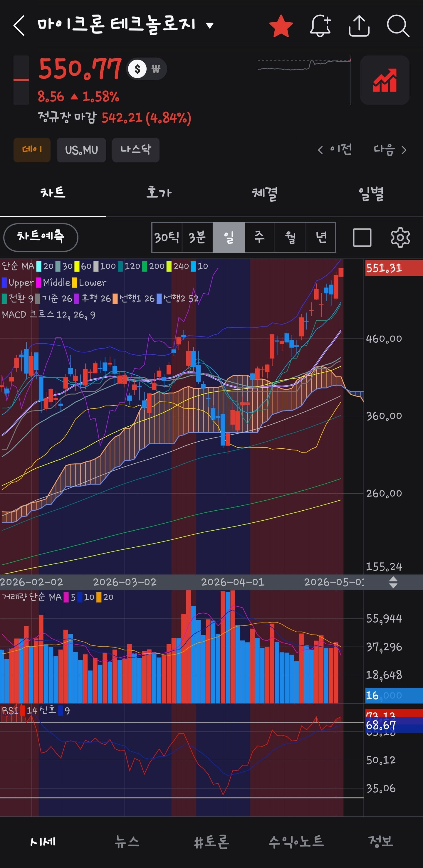423x868 pixels.
Task: Switch to the 일별 tab
Action: pos(370,193)
